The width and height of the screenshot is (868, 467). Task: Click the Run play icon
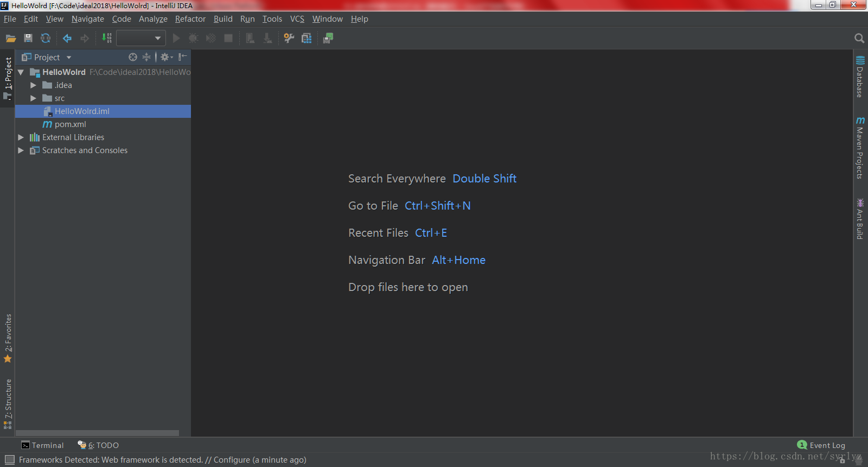point(176,38)
